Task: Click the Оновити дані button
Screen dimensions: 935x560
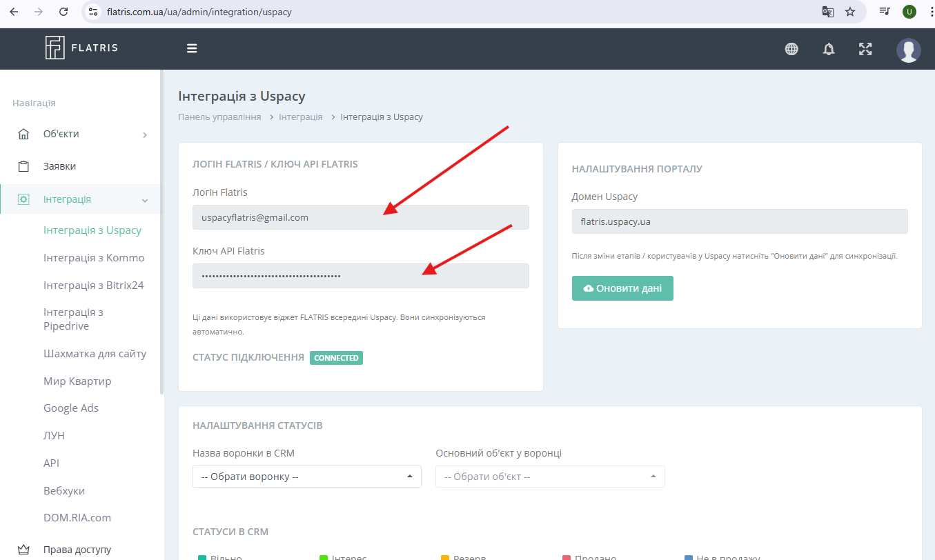Action: pyautogui.click(x=622, y=288)
